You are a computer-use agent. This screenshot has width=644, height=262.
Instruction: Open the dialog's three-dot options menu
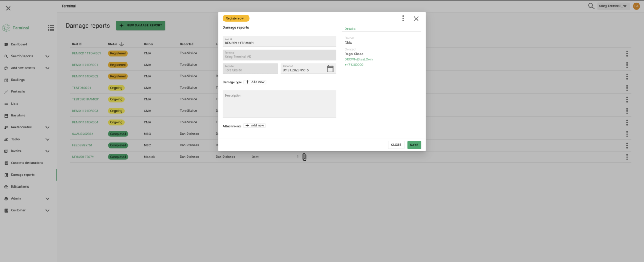403,18
